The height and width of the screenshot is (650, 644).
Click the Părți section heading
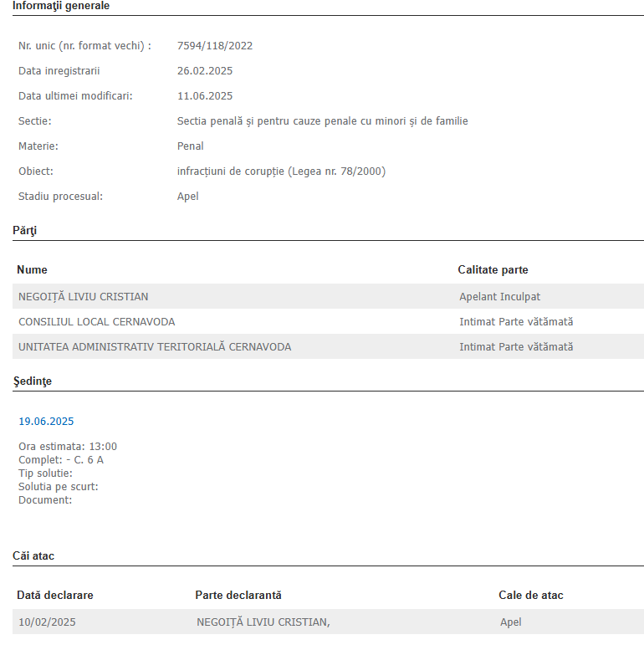pos(25,230)
